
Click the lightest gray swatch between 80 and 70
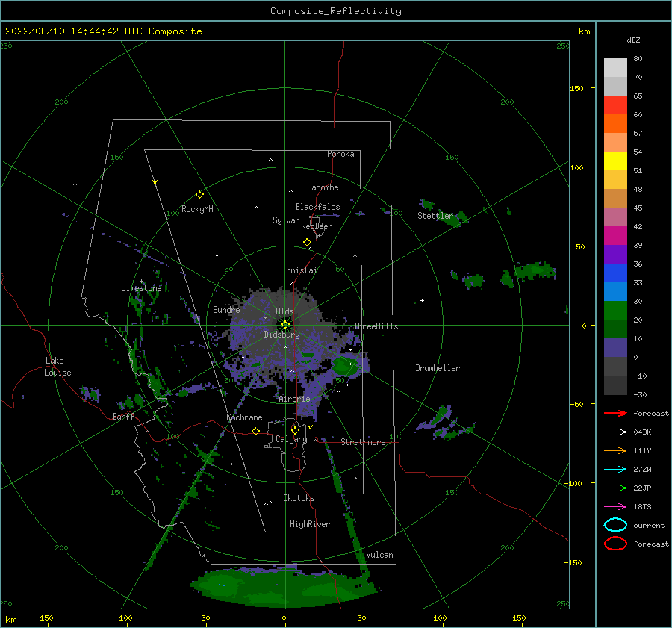coord(615,68)
